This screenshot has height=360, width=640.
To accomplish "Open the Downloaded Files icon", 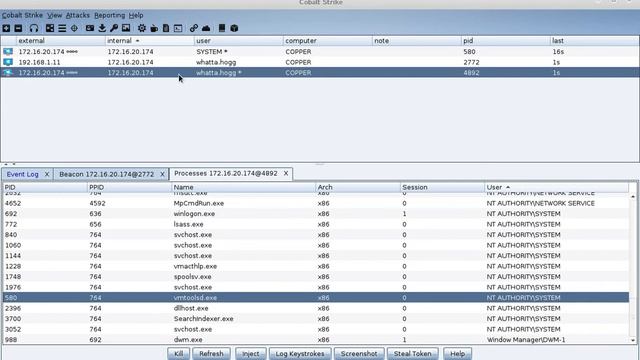I will [102, 28].
